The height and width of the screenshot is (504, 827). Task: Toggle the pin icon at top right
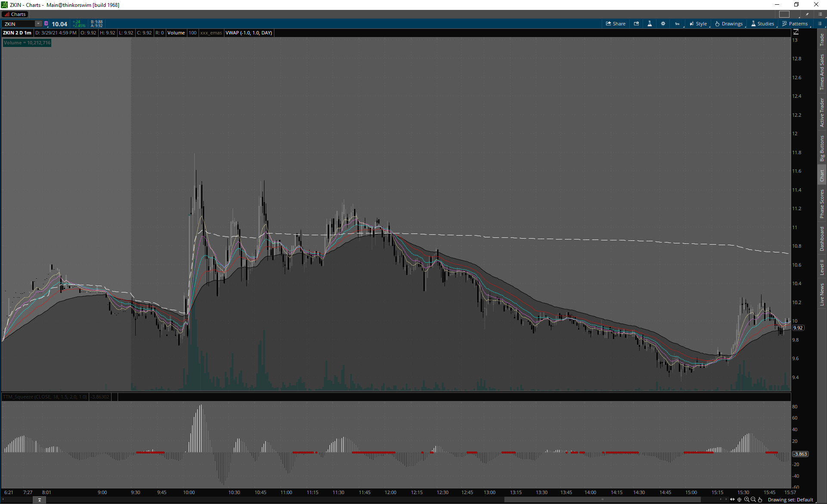pos(807,14)
